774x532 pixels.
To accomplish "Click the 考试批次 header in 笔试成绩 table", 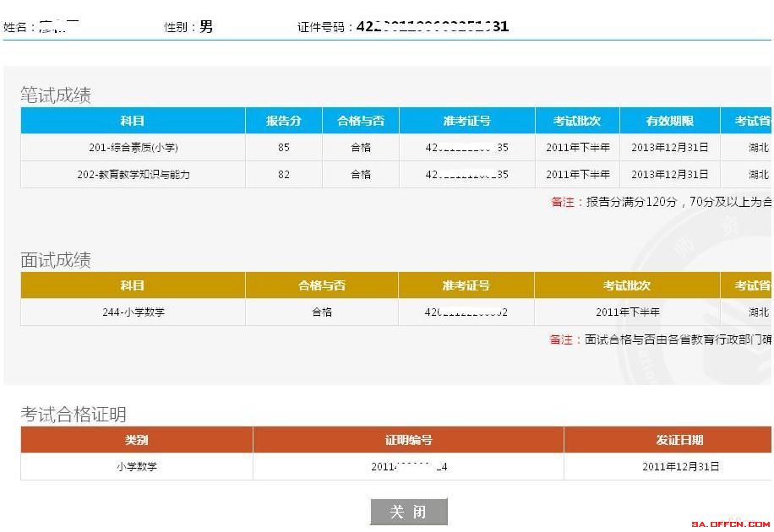I will [x=577, y=121].
